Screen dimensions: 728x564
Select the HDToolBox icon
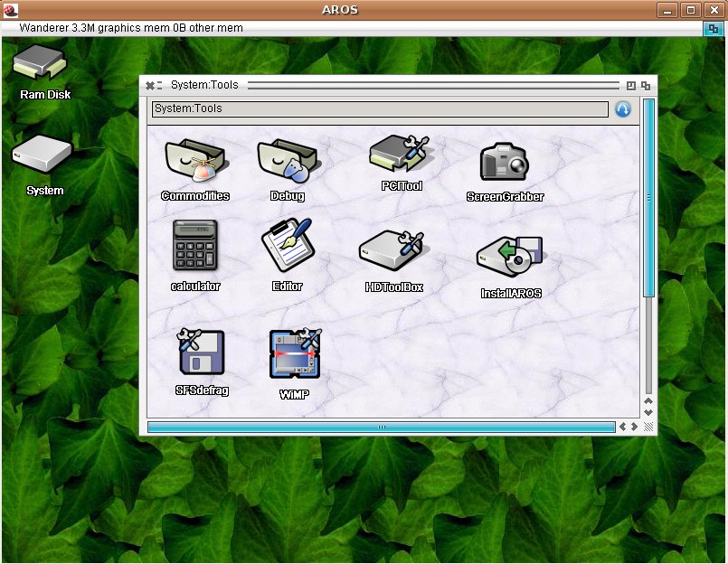coord(392,251)
